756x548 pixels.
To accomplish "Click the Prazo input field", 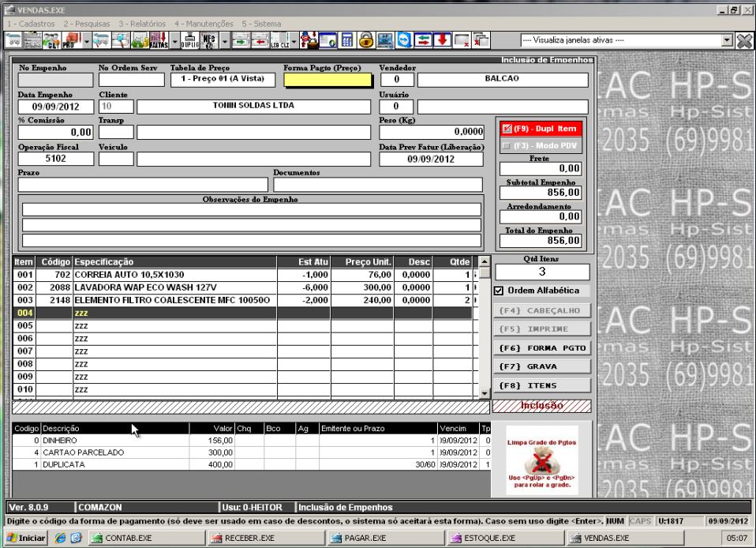I will point(143,184).
